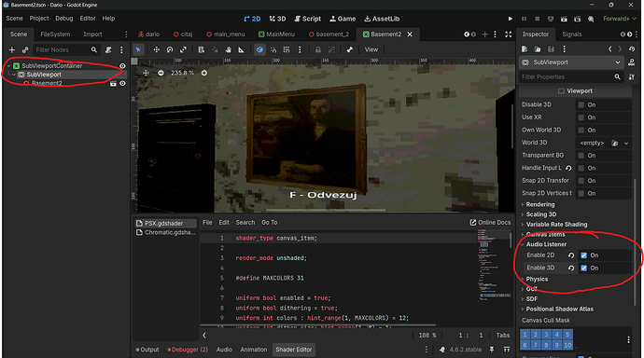Screen dimensions: 644x358
Task: Select the Move Mode tool
Action: click(156, 49)
